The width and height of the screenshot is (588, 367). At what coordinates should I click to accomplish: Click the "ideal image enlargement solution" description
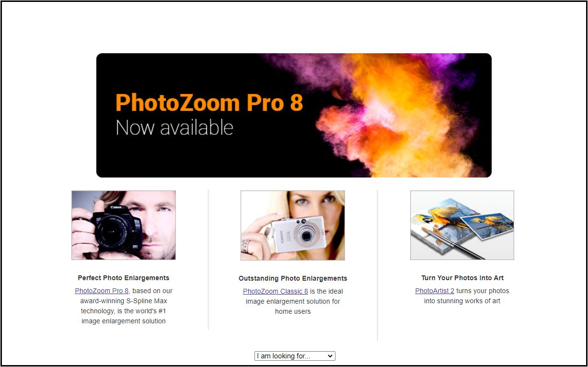(x=293, y=301)
